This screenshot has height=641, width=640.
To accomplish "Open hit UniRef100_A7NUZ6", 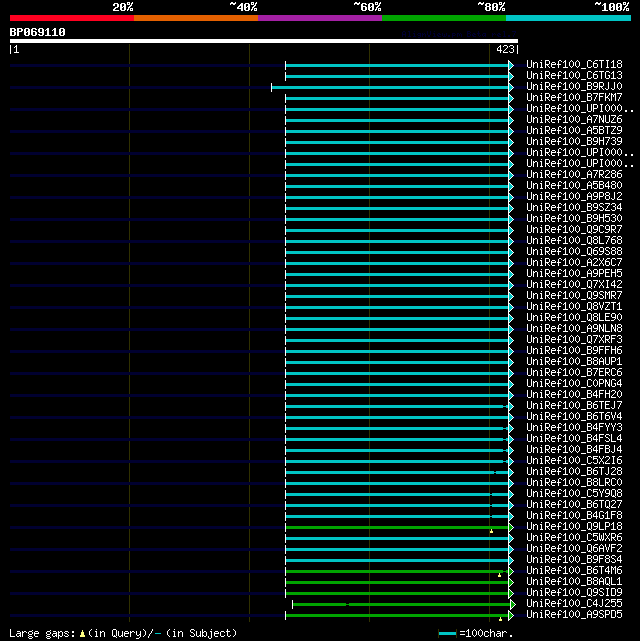I will [574, 119].
